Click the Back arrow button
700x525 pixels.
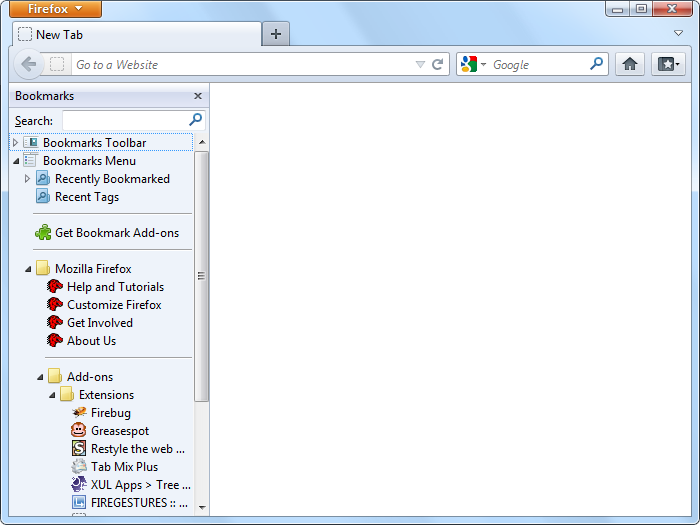(29, 64)
